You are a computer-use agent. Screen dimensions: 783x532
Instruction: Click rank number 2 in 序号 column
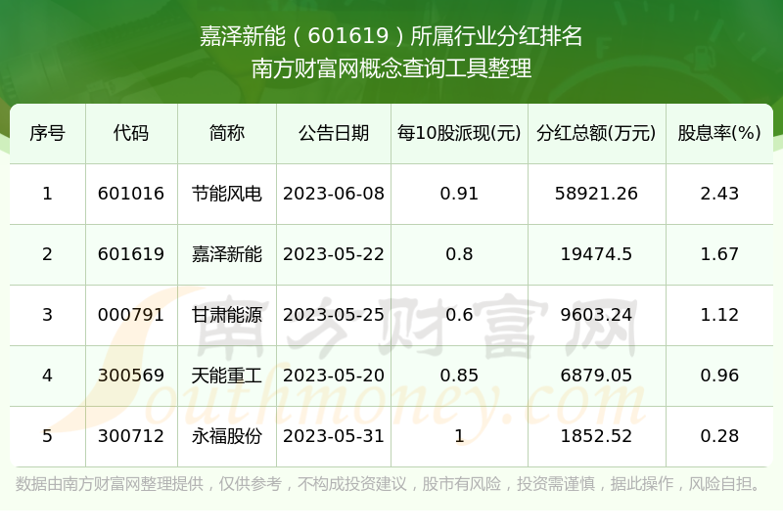(x=47, y=254)
